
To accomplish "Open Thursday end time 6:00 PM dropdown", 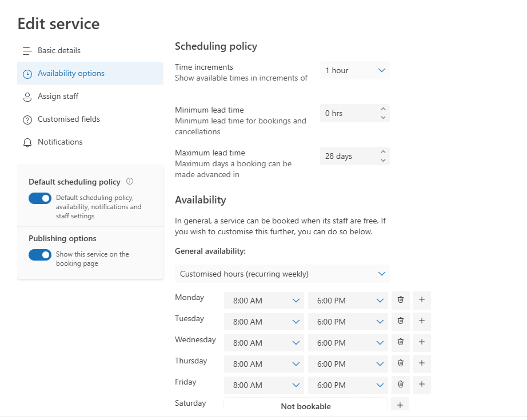I will (348, 364).
